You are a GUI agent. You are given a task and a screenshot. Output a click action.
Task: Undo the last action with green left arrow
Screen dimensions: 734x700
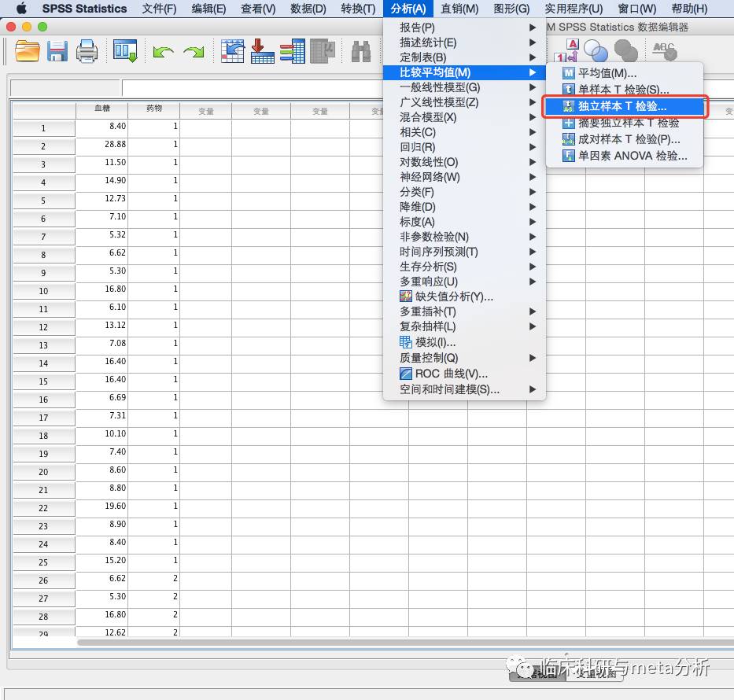(164, 51)
